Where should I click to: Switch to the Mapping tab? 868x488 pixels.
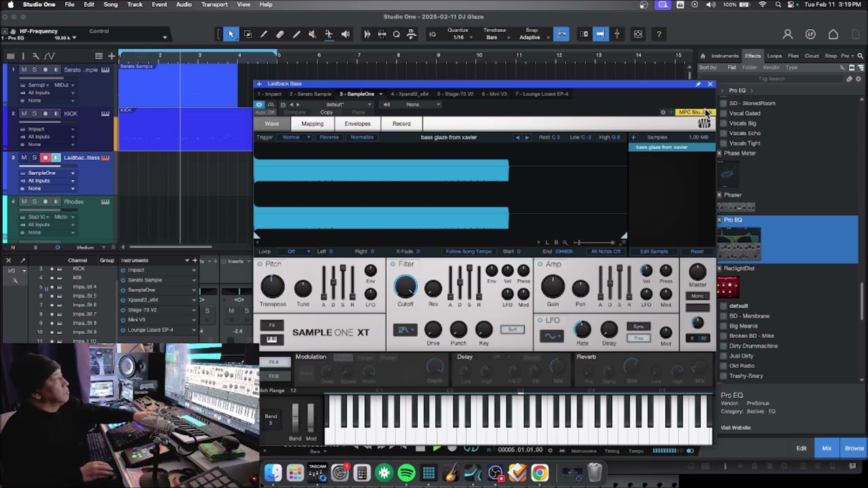[x=312, y=124]
